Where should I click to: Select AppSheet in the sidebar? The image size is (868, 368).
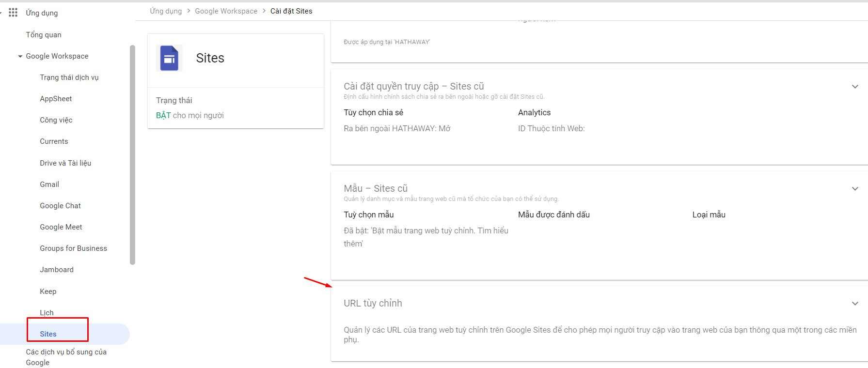pyautogui.click(x=56, y=99)
